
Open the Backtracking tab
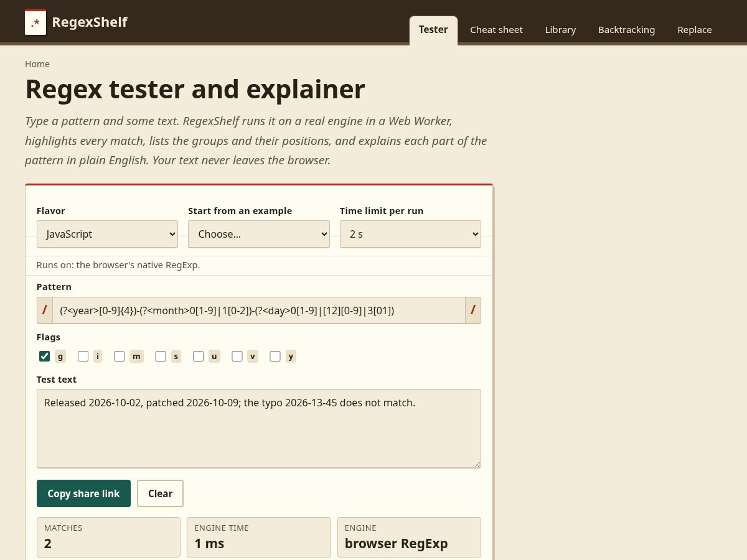coord(626,30)
